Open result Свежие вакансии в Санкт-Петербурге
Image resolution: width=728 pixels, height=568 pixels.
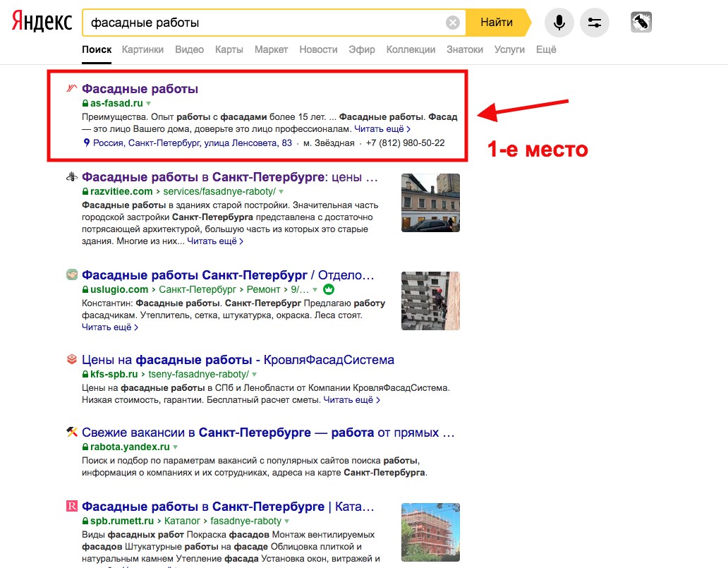tap(268, 433)
